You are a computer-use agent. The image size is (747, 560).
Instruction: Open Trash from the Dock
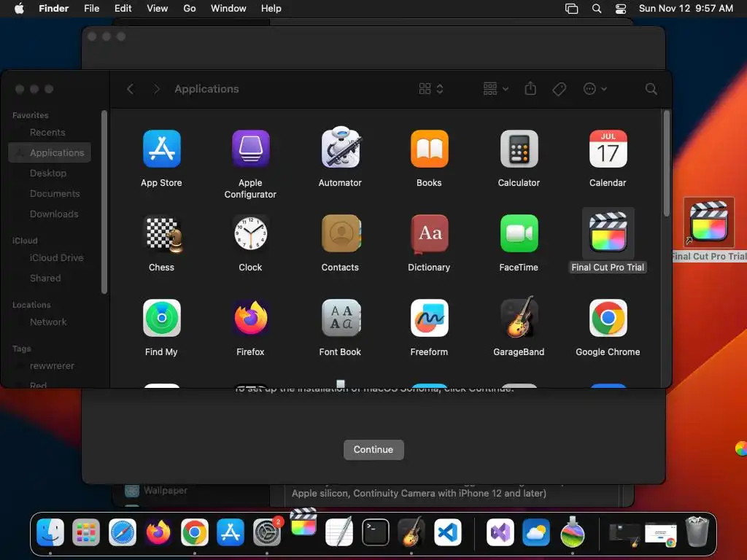[697, 532]
